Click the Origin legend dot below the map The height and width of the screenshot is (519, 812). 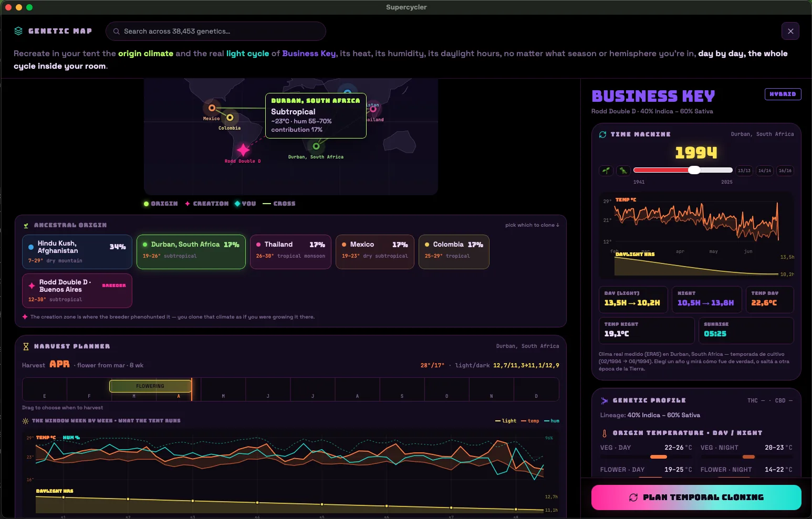146,204
